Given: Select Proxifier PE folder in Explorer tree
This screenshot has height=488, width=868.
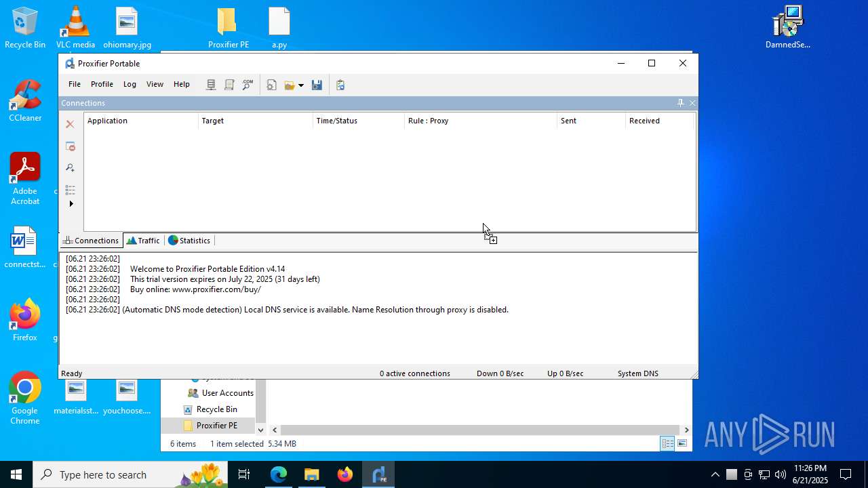Looking at the screenshot, I should coord(210,426).
